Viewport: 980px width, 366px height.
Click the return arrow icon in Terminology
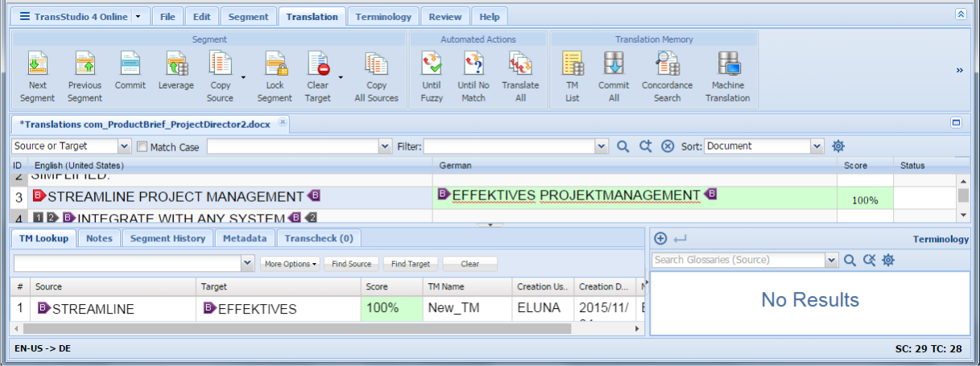click(x=680, y=238)
